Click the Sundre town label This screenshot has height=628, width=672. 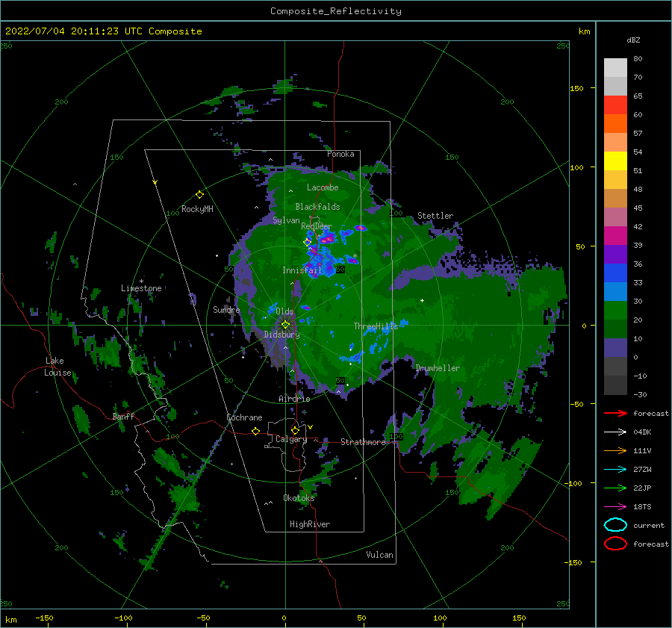click(x=226, y=309)
